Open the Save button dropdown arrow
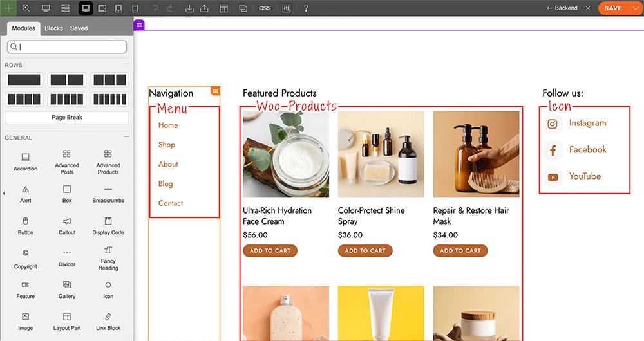644x341 pixels. (x=634, y=8)
